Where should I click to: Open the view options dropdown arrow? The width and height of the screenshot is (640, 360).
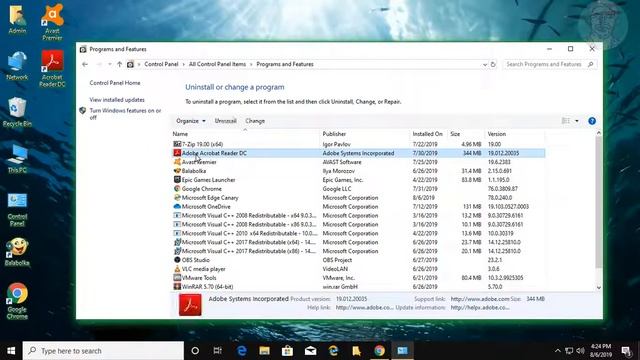tap(577, 121)
